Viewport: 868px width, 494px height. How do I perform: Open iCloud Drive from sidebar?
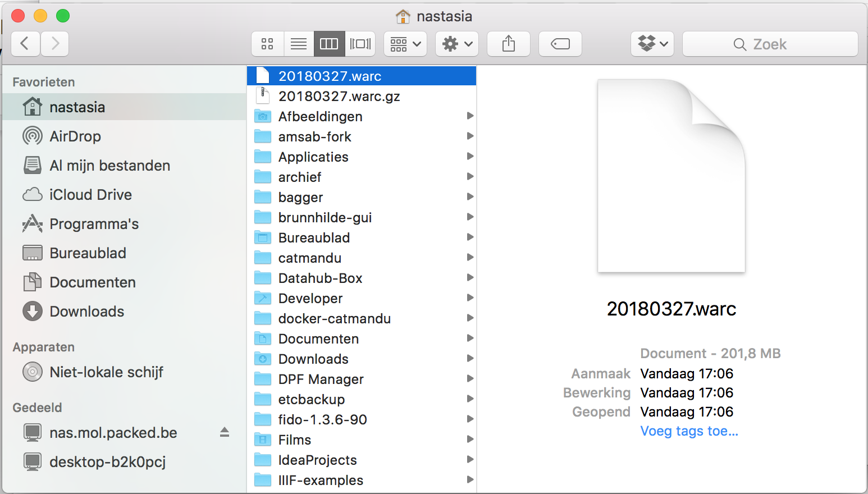[x=90, y=195]
